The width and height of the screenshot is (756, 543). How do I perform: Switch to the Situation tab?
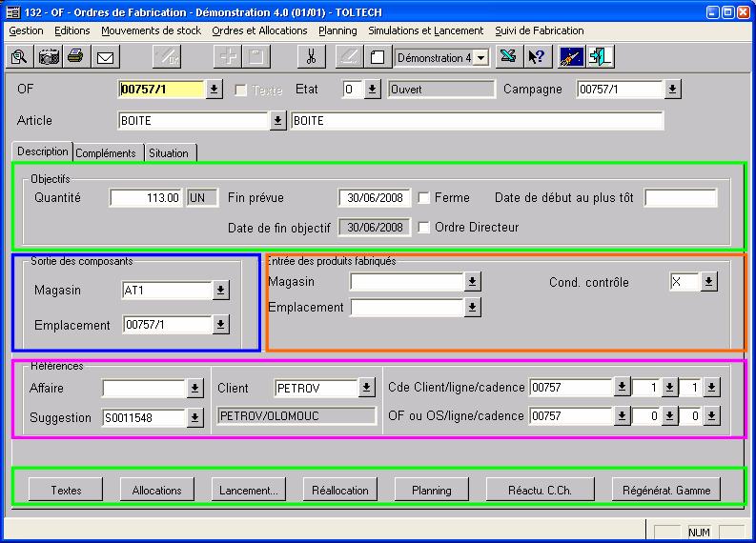tap(170, 152)
